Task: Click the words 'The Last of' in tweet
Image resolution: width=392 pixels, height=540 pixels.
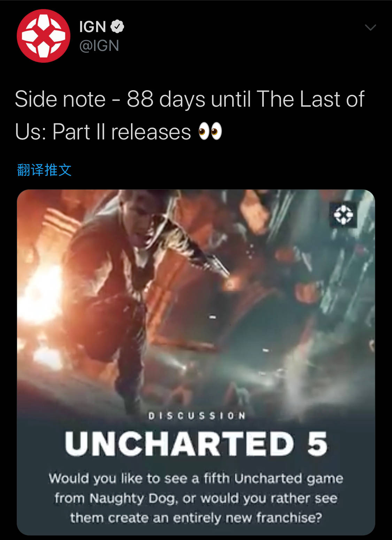Action: click(310, 99)
